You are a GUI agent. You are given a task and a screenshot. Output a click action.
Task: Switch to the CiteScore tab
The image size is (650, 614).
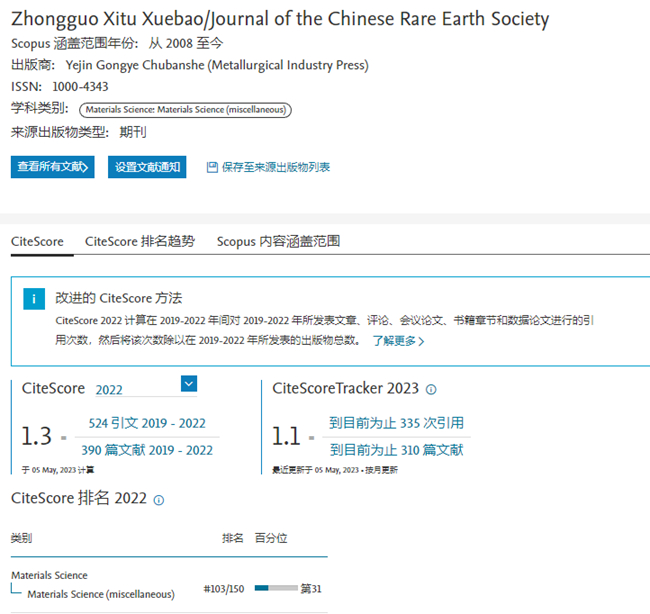click(37, 241)
